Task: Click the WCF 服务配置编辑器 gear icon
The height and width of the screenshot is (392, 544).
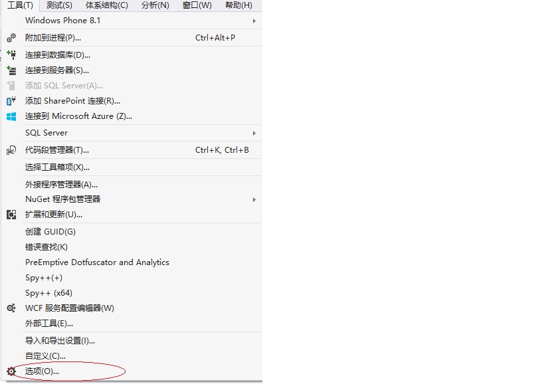Action: [11, 308]
